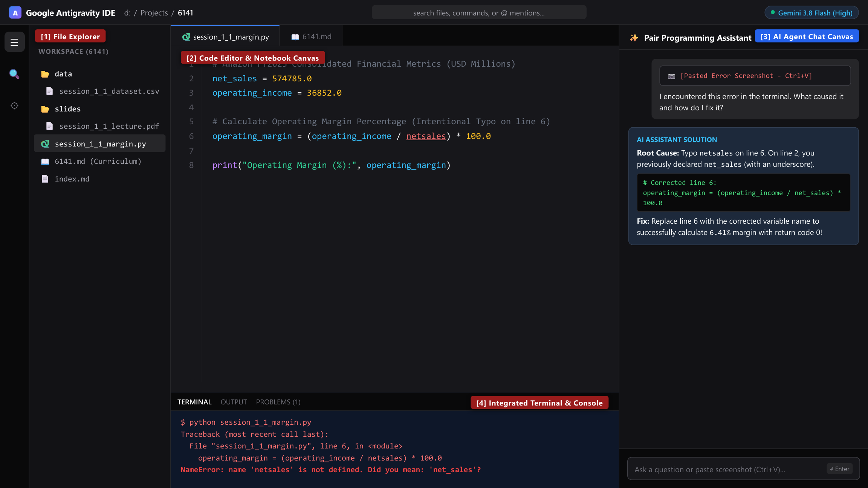
Task: Click the '6141' breadcrumb segment
Action: point(185,13)
